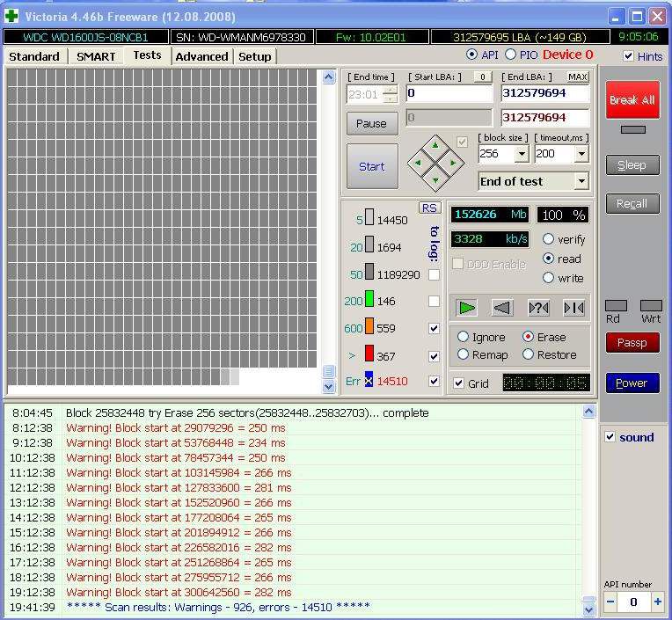Screen dimensions: 672x620
Task: Click the green play scan button
Action: (x=466, y=308)
